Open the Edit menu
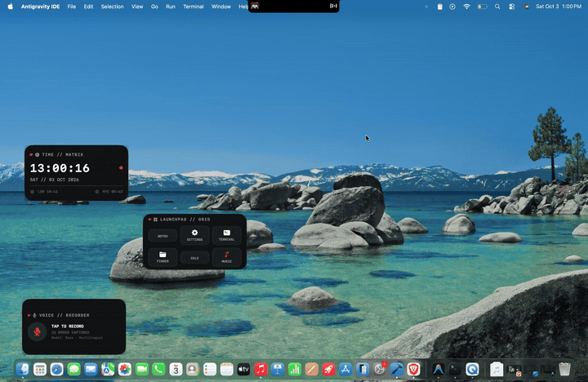588x382 pixels. pos(88,7)
